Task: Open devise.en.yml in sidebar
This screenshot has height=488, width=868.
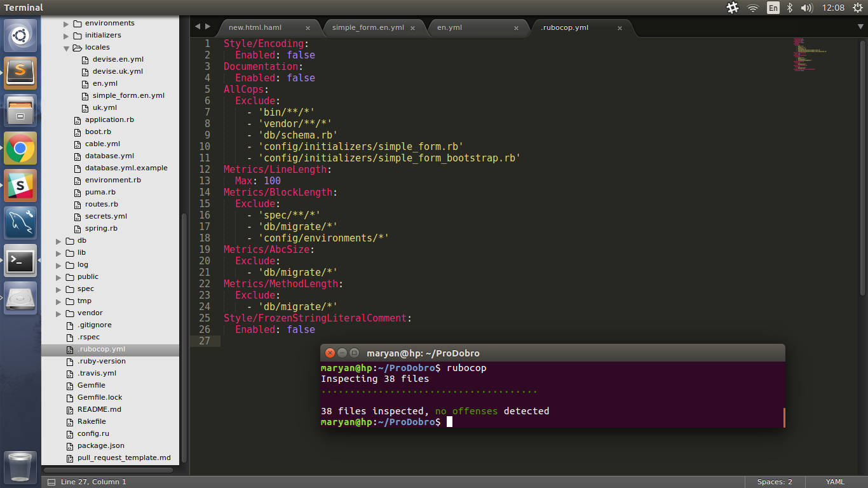Action: [x=118, y=59]
